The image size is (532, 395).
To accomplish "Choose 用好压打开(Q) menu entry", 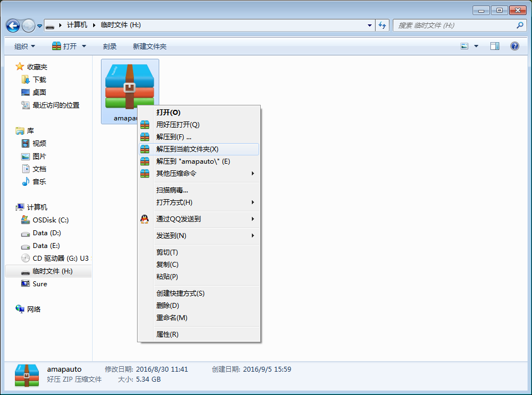I will click(178, 125).
